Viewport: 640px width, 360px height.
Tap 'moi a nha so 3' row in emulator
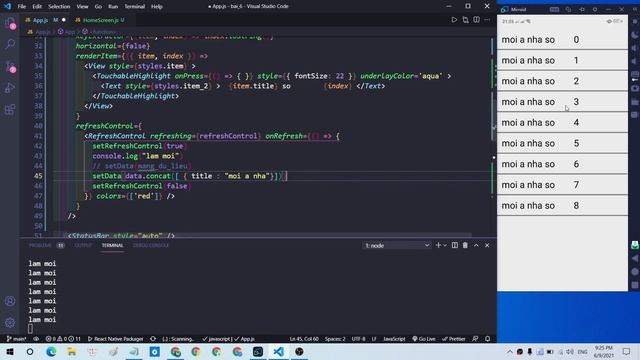562,102
